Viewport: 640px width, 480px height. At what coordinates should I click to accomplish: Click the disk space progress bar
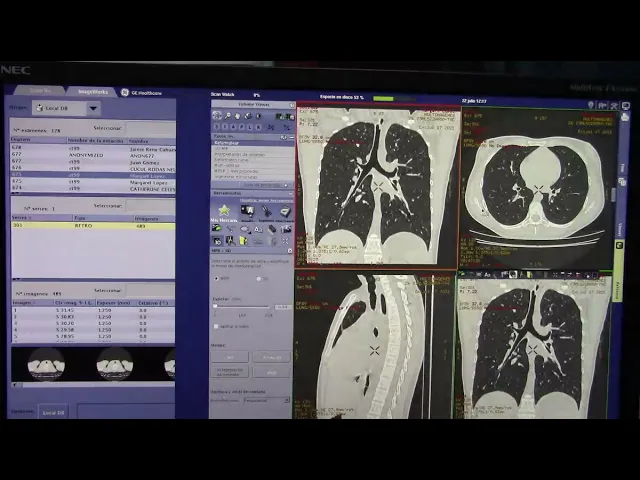click(394, 98)
